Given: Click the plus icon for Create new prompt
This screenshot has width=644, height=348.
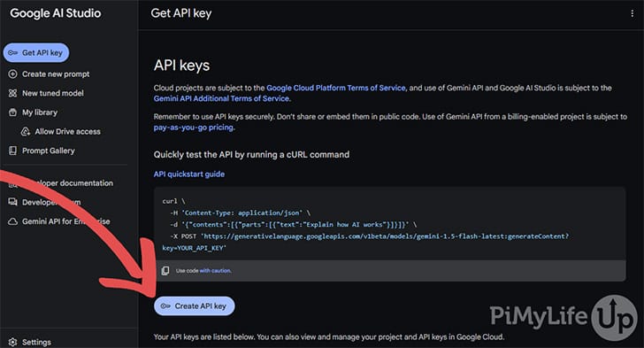Looking at the screenshot, I should [x=12, y=74].
